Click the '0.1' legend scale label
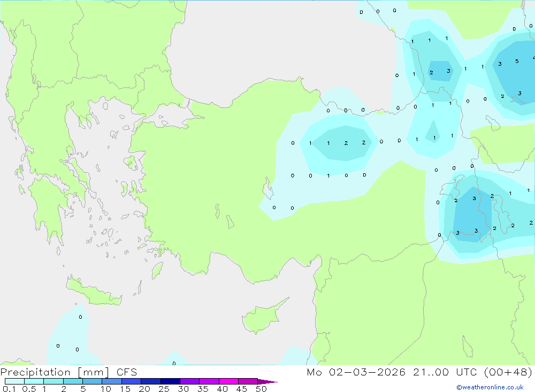Screen dimensions: 535x392 (9, 389)
